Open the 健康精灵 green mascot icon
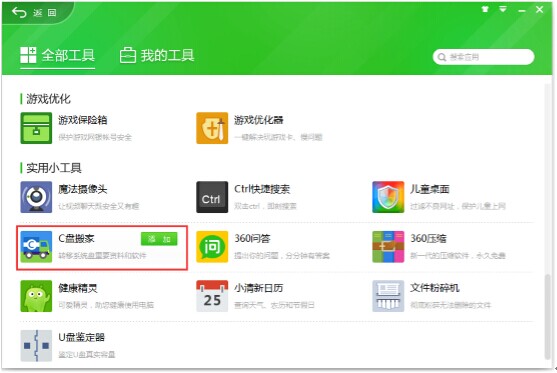The height and width of the screenshot is (373, 557). (36, 296)
